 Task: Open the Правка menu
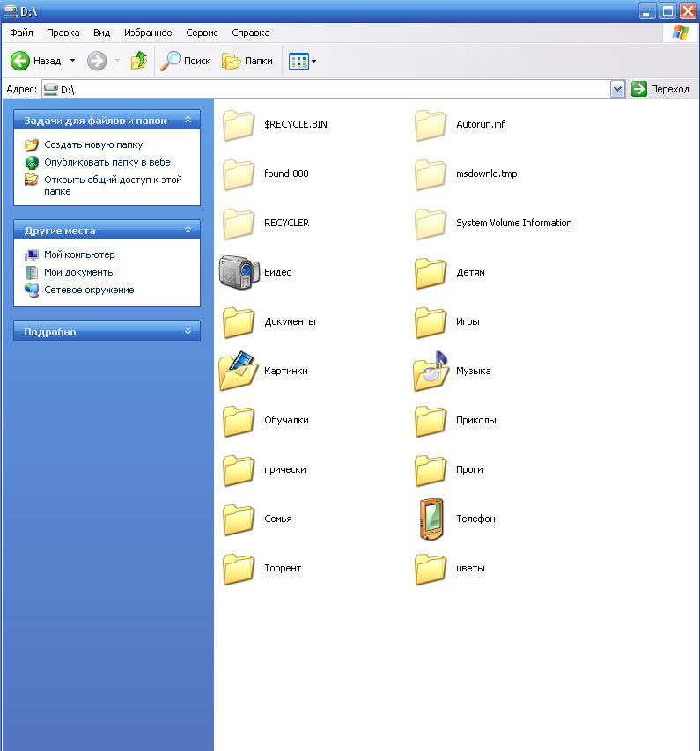pyautogui.click(x=63, y=33)
